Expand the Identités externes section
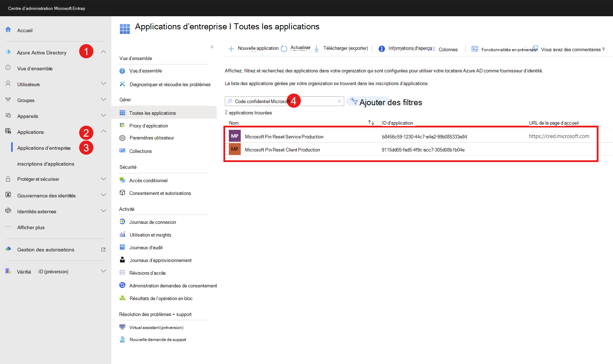This screenshot has height=364, width=613. point(104,211)
